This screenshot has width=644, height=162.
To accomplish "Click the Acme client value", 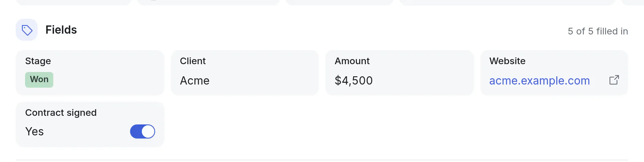I will click(x=195, y=81).
